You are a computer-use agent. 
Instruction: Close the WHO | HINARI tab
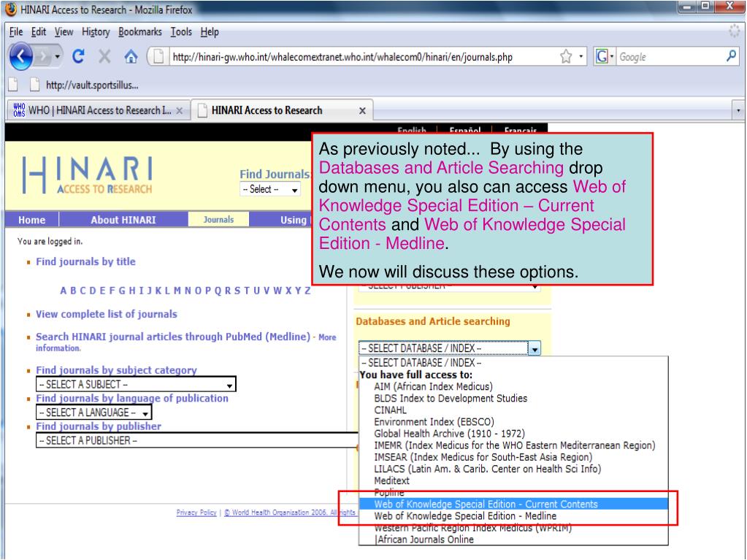click(x=179, y=110)
